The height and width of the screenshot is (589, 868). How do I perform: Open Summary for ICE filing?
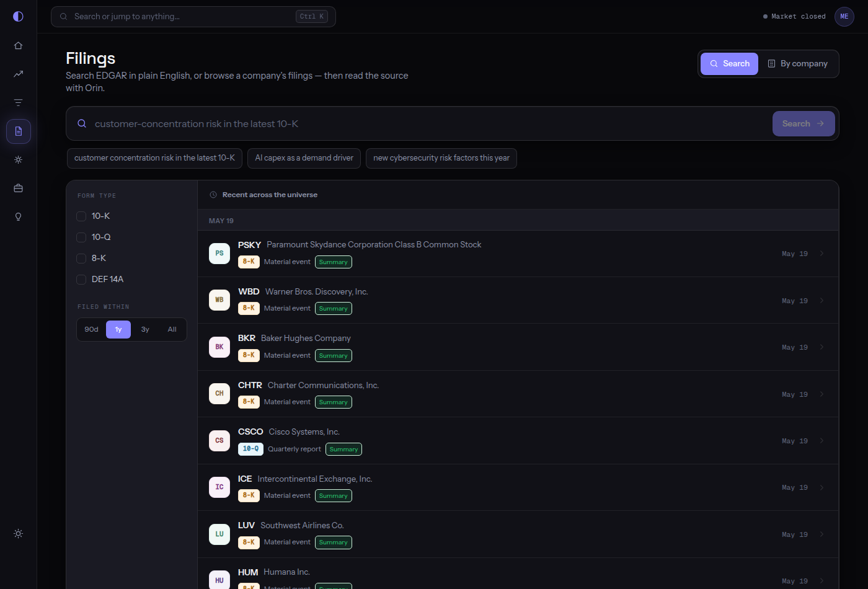point(334,496)
